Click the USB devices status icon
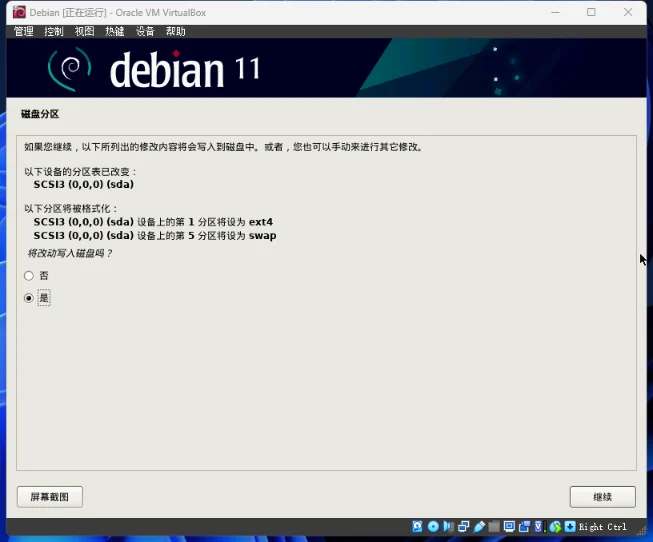The image size is (653, 542). coord(479,527)
